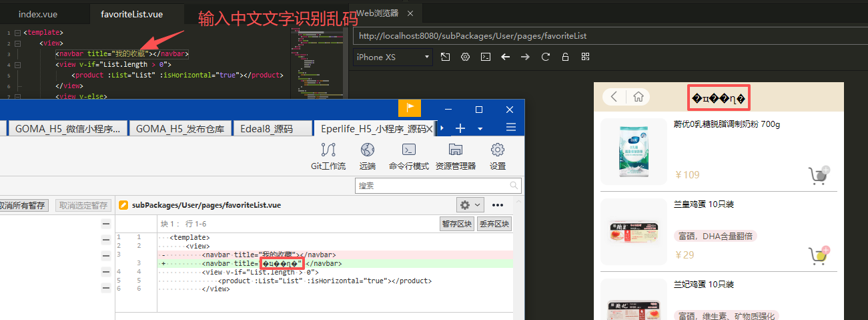Click the 远端 (Remote) globe icon
This screenshot has height=320, width=868.
coord(367,155)
